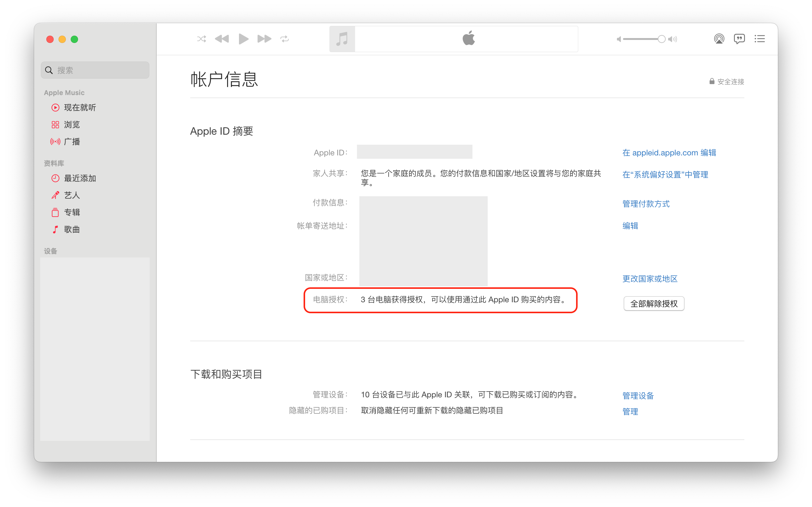Open 现在就听 in sidebar
The height and width of the screenshot is (507, 812).
[x=80, y=108]
